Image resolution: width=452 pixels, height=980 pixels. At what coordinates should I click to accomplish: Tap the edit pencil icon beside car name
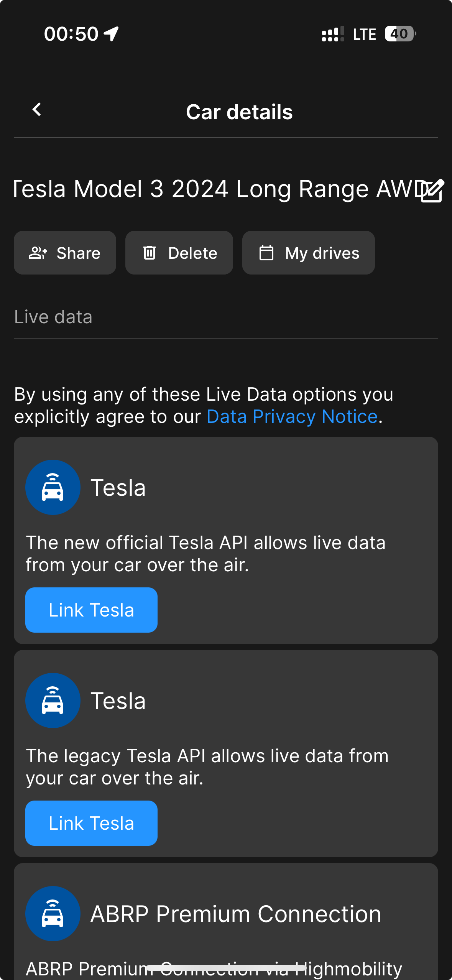[x=432, y=191]
